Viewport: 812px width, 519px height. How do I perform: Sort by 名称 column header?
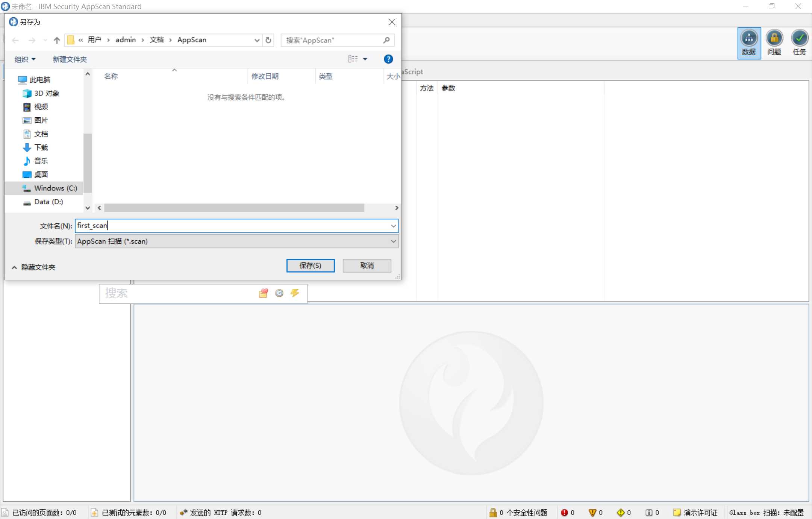111,76
